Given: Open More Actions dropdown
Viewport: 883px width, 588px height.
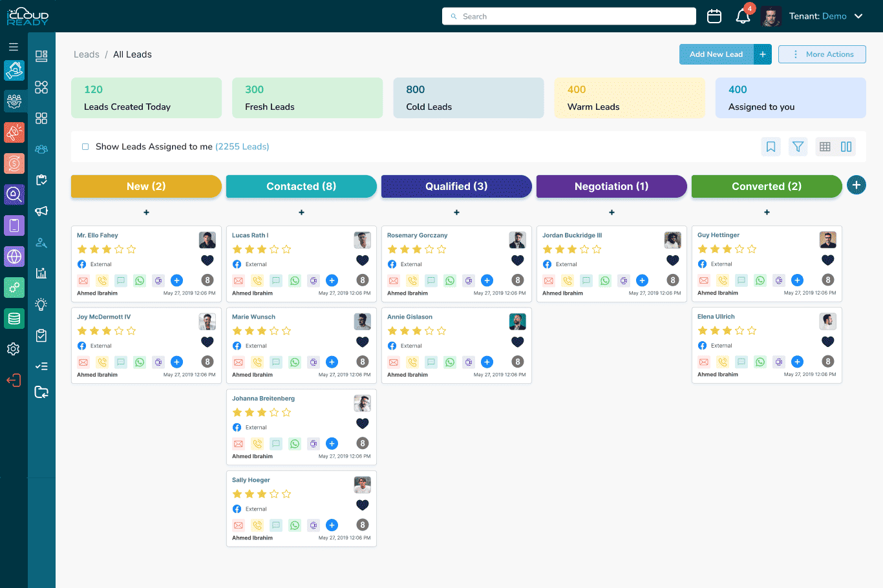Looking at the screenshot, I should tap(822, 54).
